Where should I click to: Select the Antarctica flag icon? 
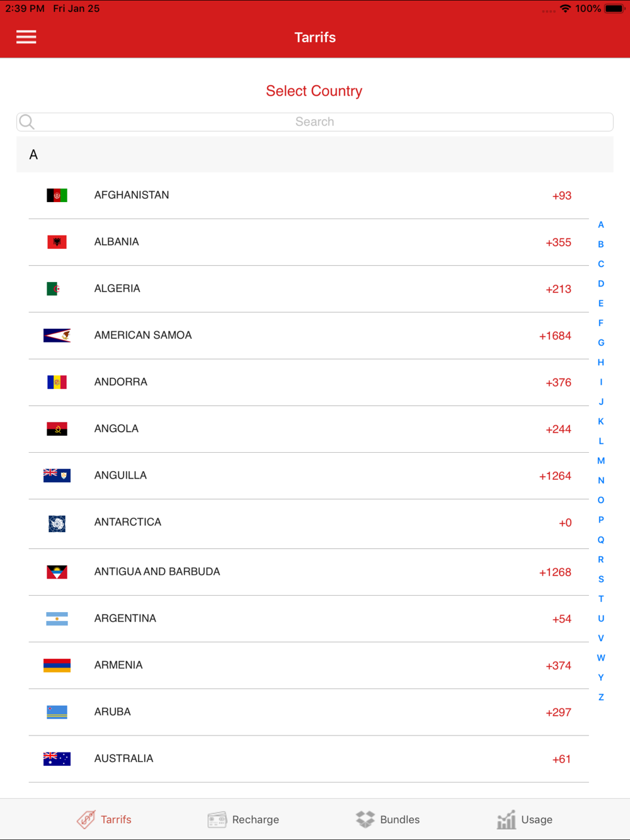click(57, 523)
